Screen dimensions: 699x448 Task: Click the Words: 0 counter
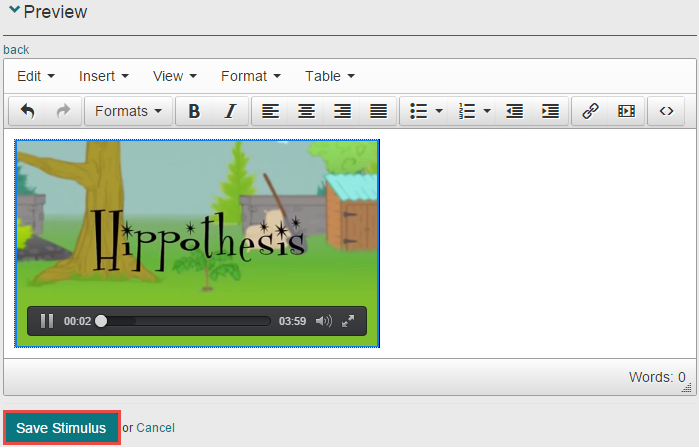tap(657, 377)
